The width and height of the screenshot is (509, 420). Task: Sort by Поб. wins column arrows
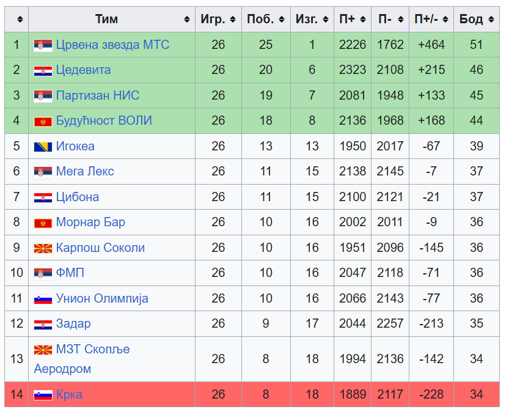point(282,20)
